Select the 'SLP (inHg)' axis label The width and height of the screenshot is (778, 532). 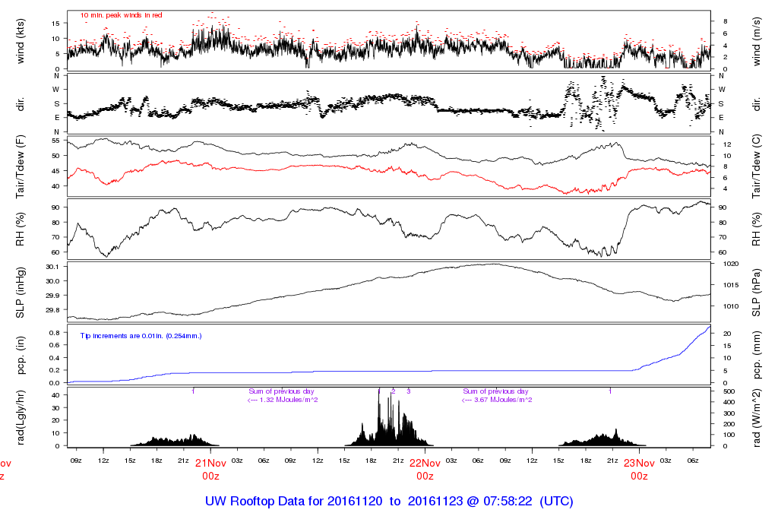coord(20,293)
